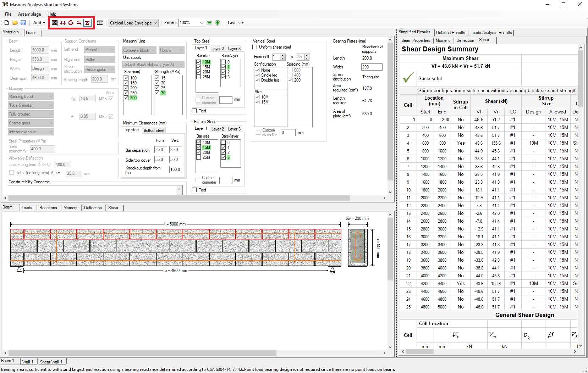Click the masonry brick wall toolbar icon

(55, 23)
